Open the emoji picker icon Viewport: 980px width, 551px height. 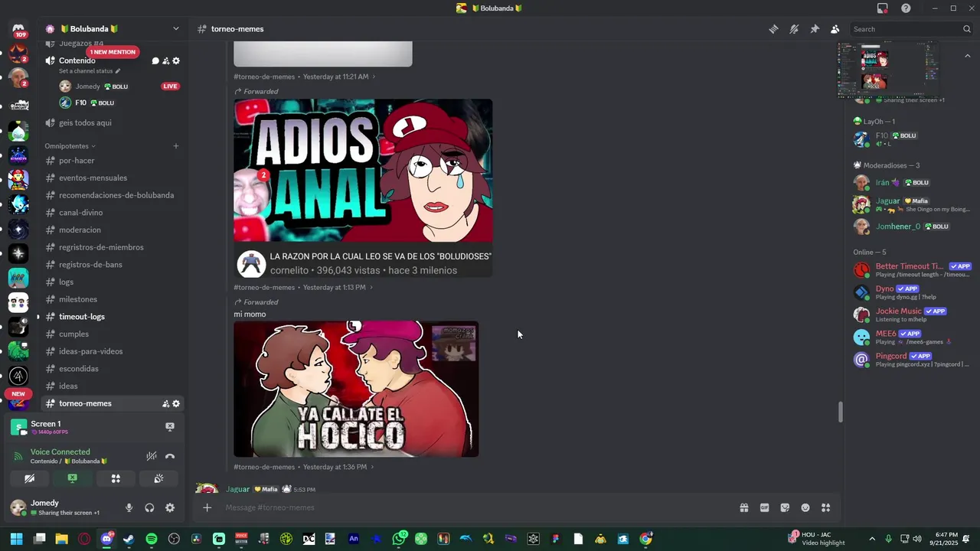click(805, 507)
